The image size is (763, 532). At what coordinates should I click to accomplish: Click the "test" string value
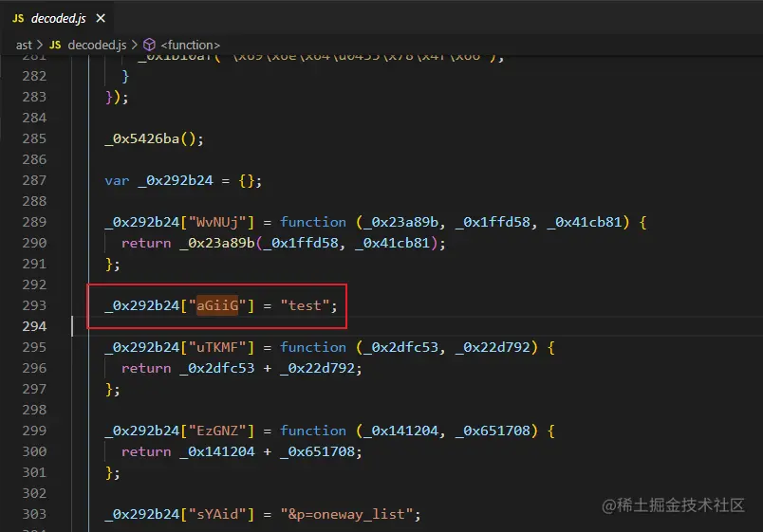pos(305,306)
